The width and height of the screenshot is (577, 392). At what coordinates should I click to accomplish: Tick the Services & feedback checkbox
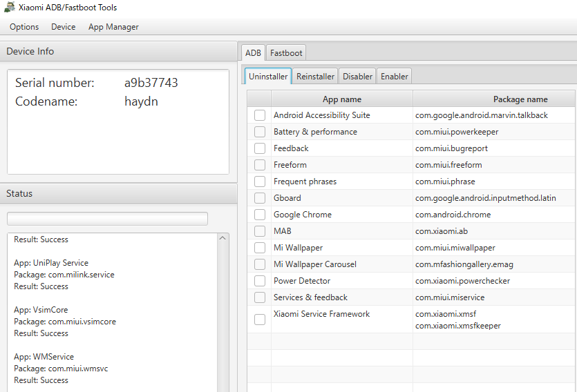(260, 297)
